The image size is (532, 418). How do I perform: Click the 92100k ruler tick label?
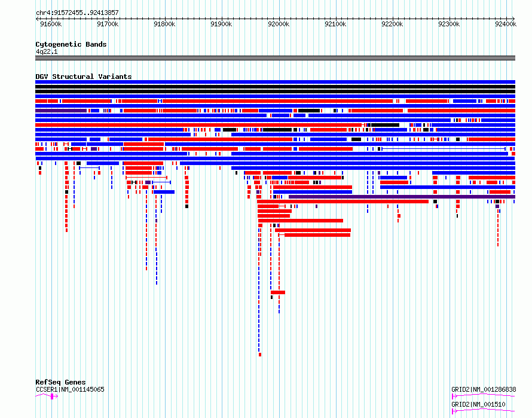[335, 24]
